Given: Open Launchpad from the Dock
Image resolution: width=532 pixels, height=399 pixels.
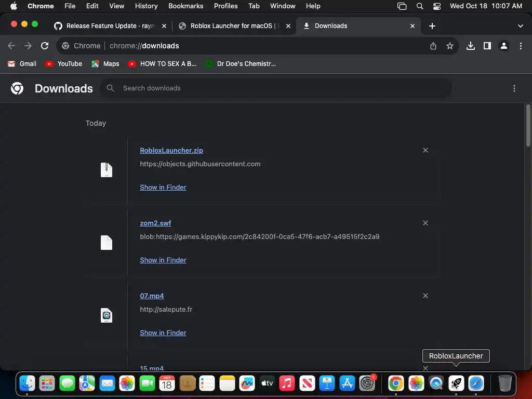Looking at the screenshot, I should pyautogui.click(x=47, y=383).
